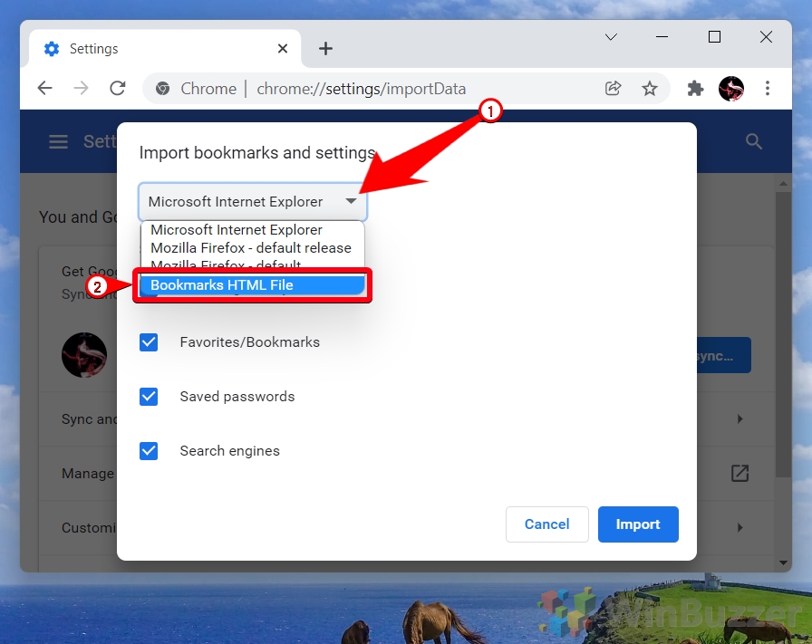
Task: Disable Saved passwords import
Action: coord(148,397)
